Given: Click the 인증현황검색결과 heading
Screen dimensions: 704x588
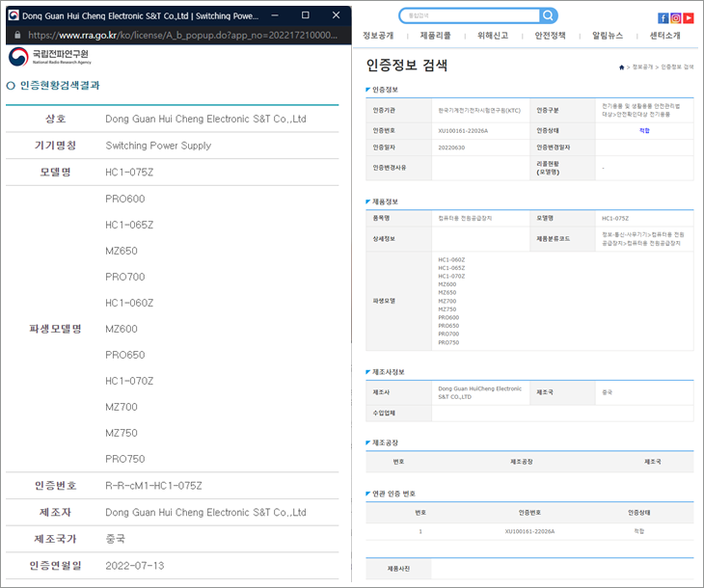Looking at the screenshot, I should pos(59,85).
